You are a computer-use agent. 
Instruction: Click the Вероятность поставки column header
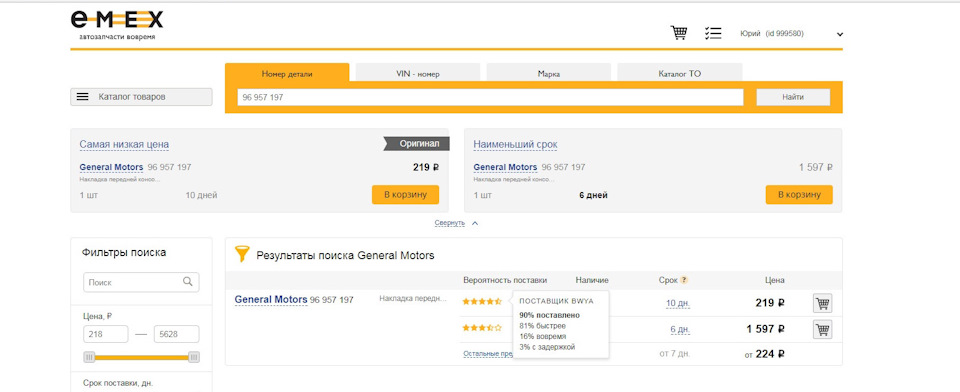pyautogui.click(x=505, y=280)
